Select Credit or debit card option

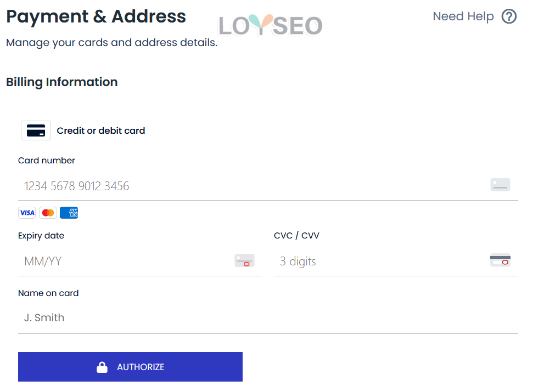tap(101, 130)
